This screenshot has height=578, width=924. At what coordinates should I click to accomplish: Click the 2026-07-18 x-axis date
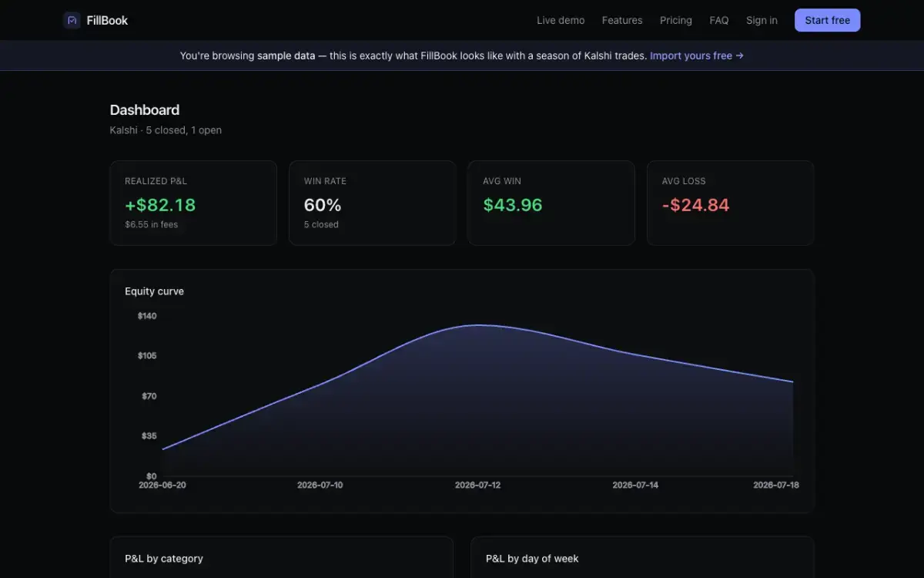point(776,486)
